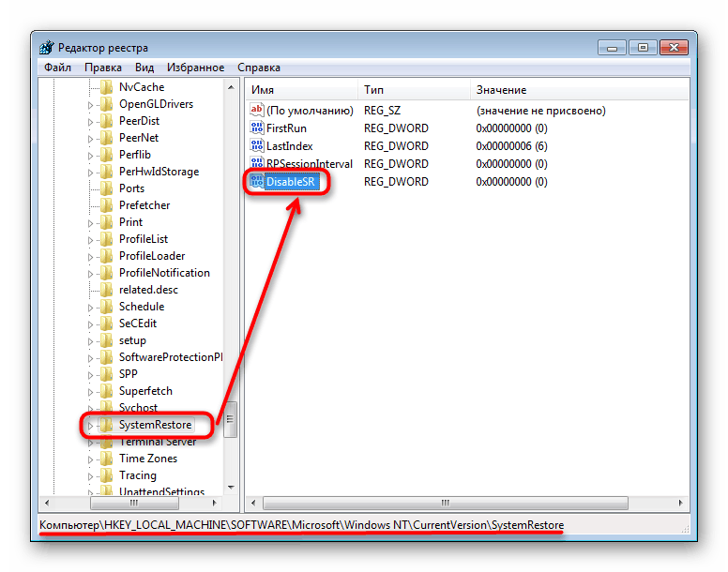Select the RPSessionInterval value name
This screenshot has height=572, width=728.
pyautogui.click(x=310, y=164)
